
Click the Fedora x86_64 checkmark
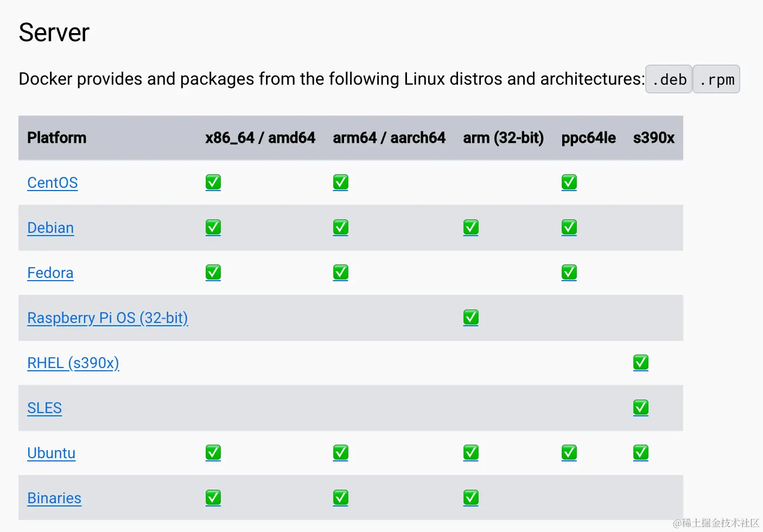[x=213, y=273]
